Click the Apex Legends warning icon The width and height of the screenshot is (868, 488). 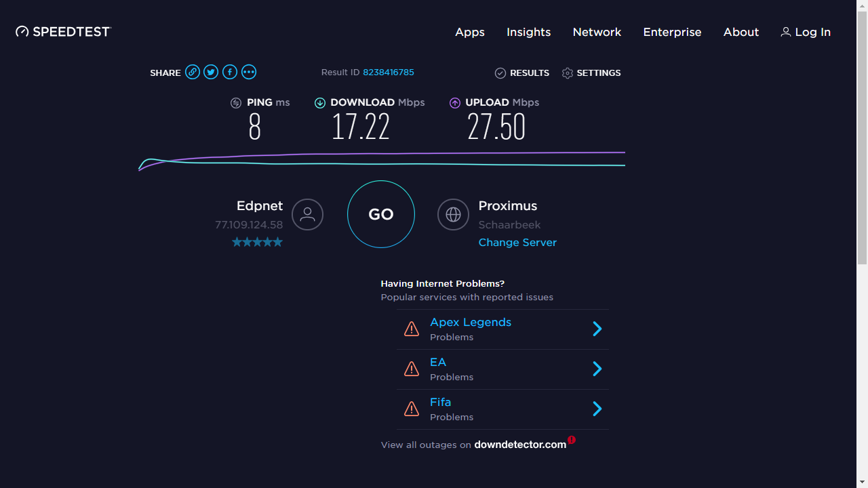[x=412, y=329]
